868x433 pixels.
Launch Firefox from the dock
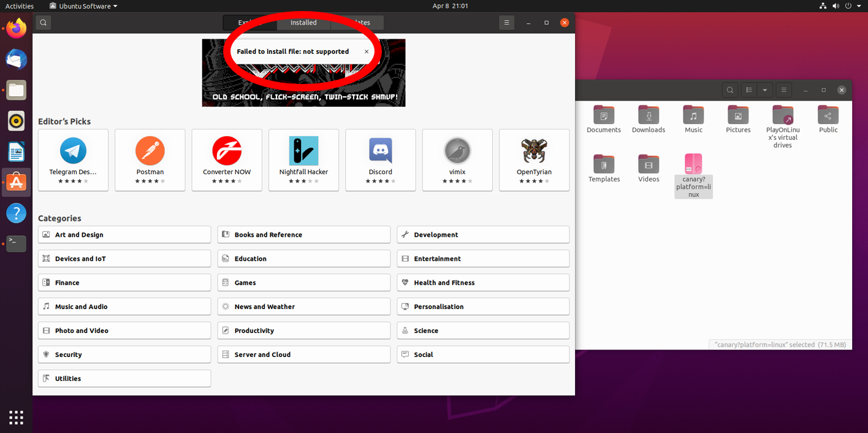click(17, 29)
